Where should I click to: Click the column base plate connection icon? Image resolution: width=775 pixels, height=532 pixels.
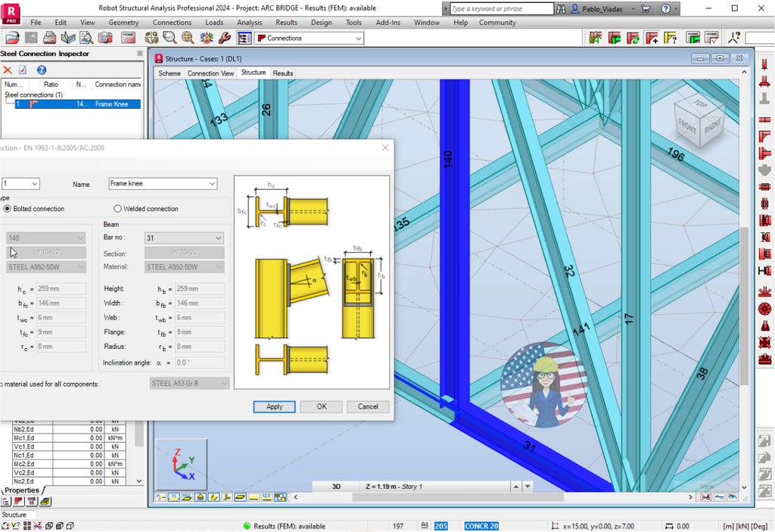tap(764, 81)
